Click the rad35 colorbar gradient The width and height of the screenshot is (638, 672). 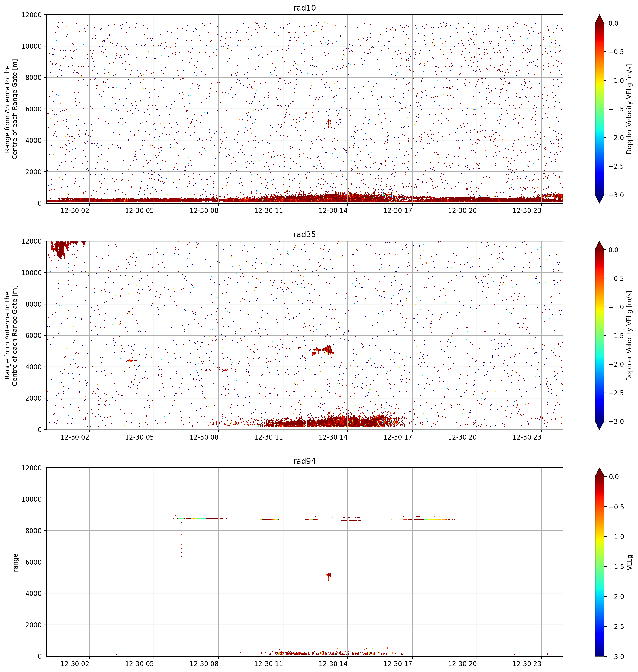[x=600, y=336]
